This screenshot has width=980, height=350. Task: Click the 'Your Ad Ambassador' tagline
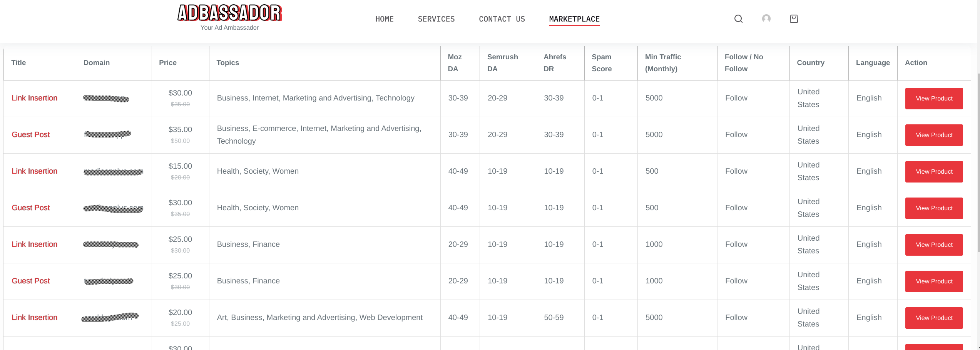coord(229,28)
